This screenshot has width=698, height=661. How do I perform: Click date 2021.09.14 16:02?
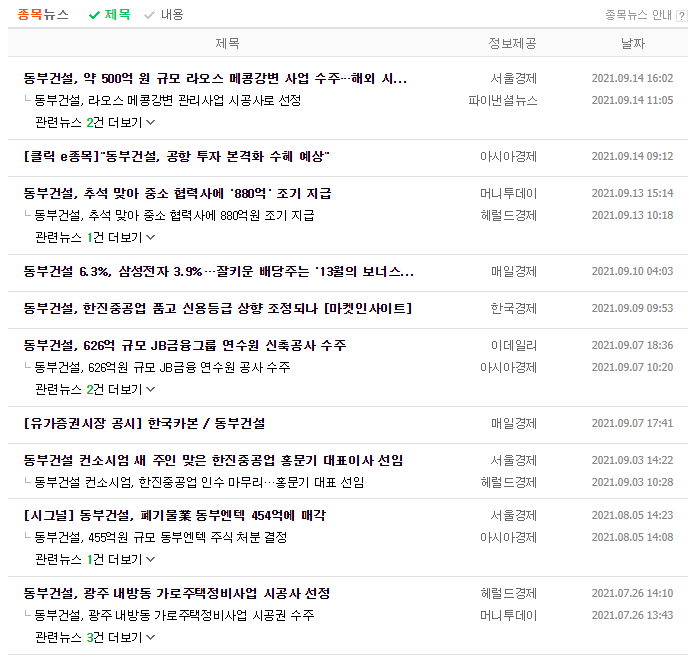click(632, 78)
